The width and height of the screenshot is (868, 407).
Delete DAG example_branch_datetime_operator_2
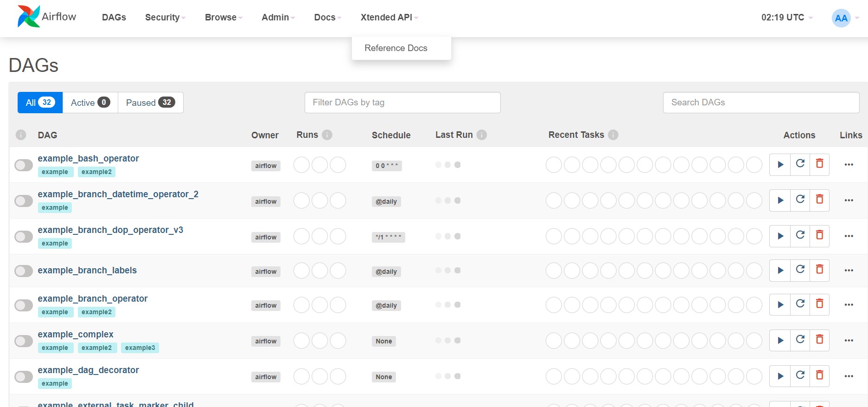click(819, 200)
